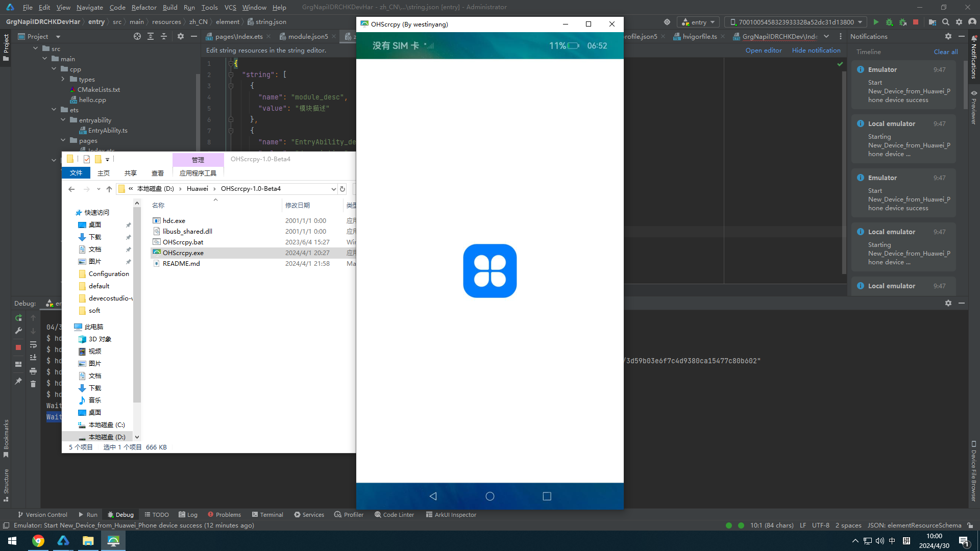Image resolution: width=980 pixels, height=551 pixels.
Task: Stop the debug session red square
Action: pyautogui.click(x=18, y=347)
